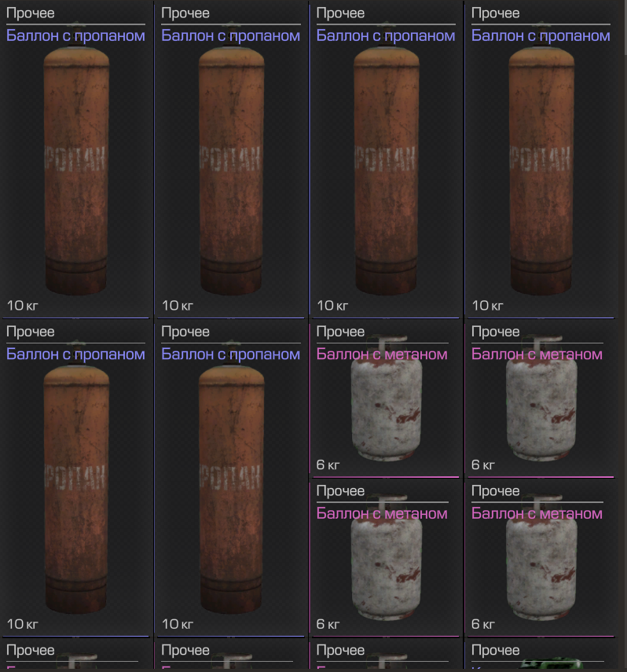Screen dimensions: 627x672
Task: Click the 6 кг weight of upper-right methane tank
Action: point(483,465)
